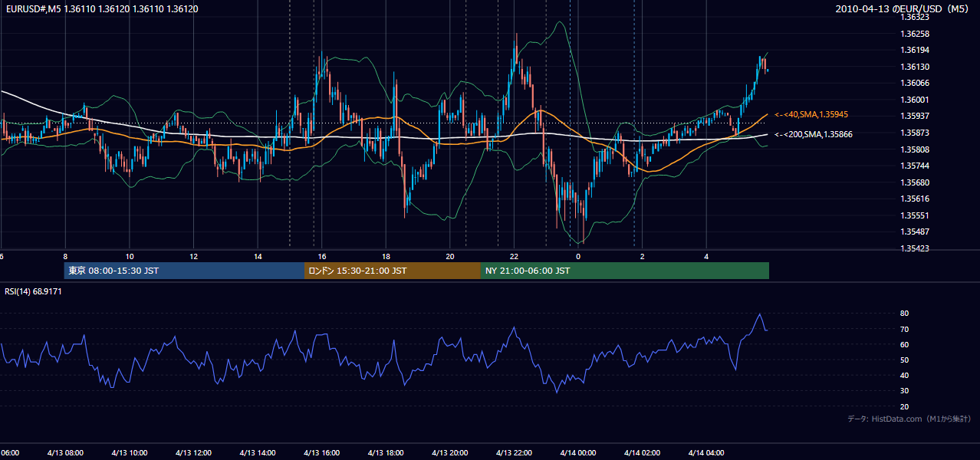Screen dimensions: 980x460
Task: Click the 4/13 16:00 time label
Action: [321, 452]
